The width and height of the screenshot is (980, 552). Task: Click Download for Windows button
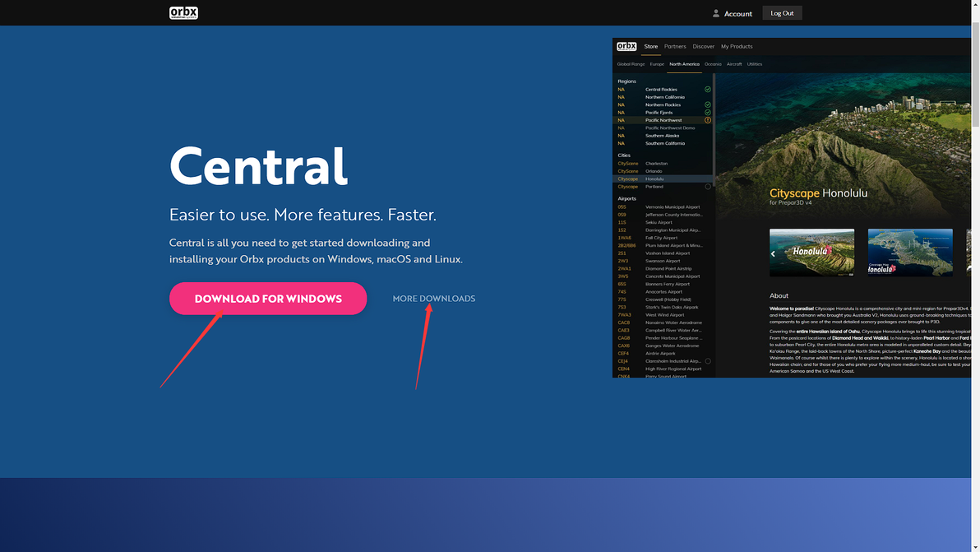click(267, 298)
